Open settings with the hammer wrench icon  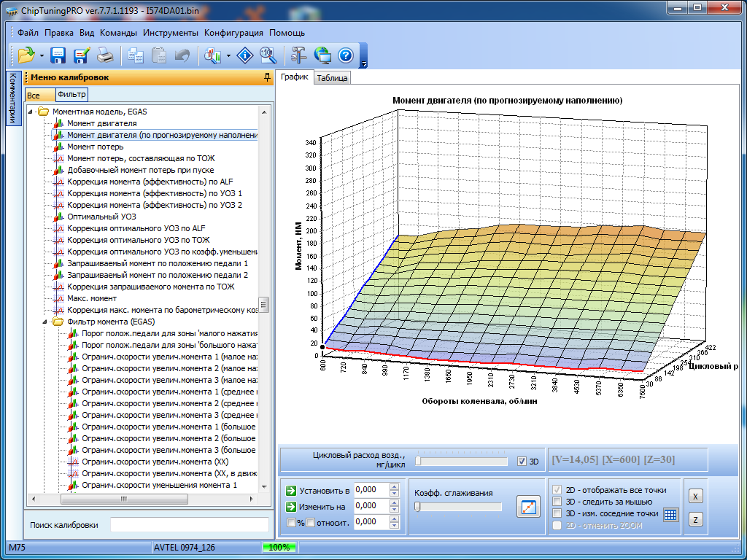click(x=298, y=55)
